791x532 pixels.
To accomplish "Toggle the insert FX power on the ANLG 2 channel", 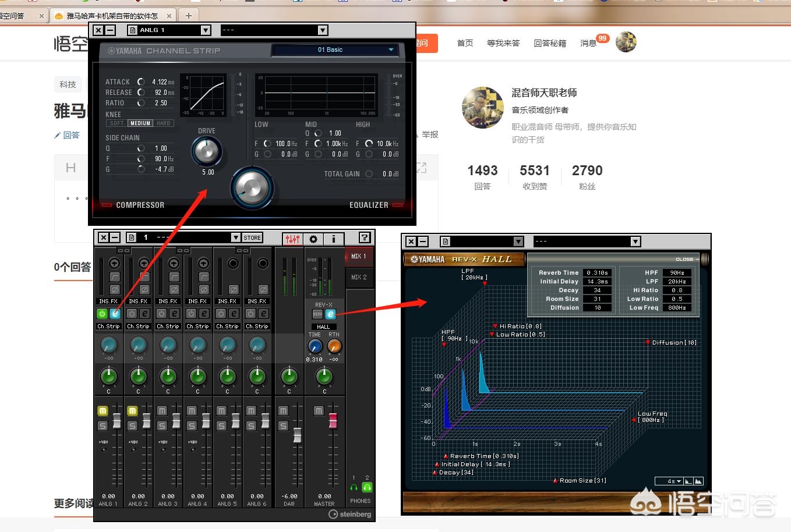I will tap(132, 314).
